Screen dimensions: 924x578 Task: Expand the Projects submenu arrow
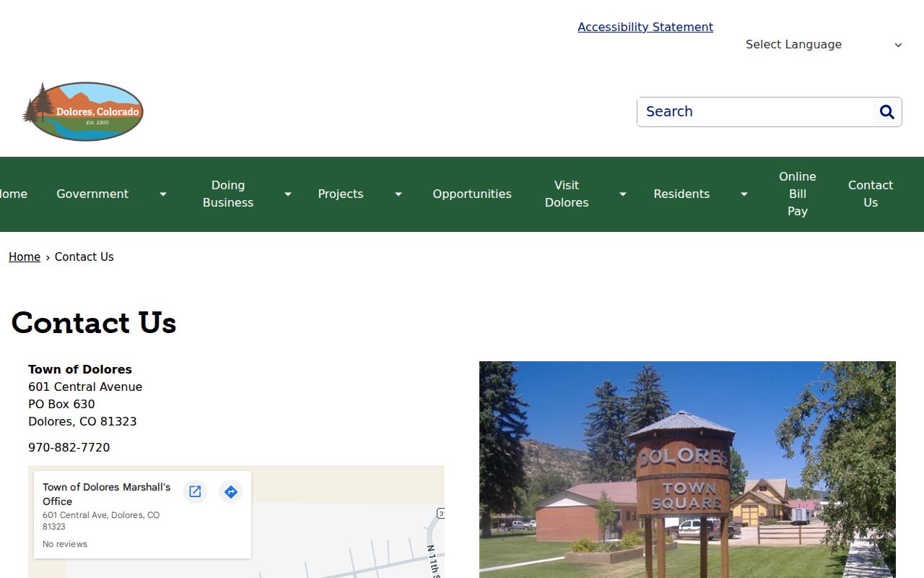click(398, 194)
